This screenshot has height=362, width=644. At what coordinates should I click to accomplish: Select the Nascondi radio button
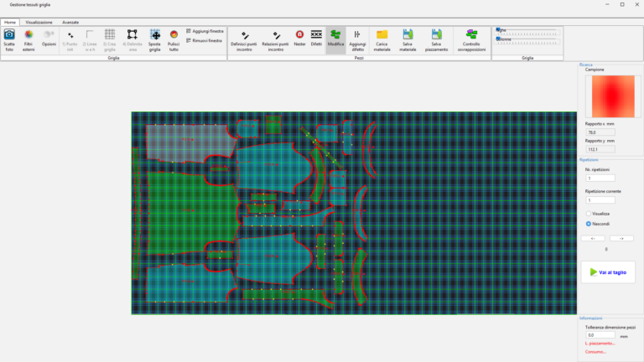[589, 225]
